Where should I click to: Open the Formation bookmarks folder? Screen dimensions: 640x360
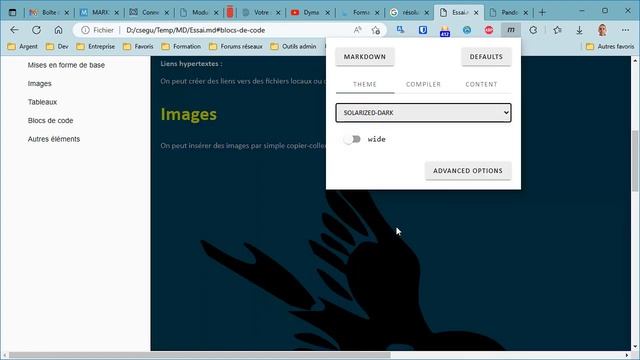tap(181, 47)
